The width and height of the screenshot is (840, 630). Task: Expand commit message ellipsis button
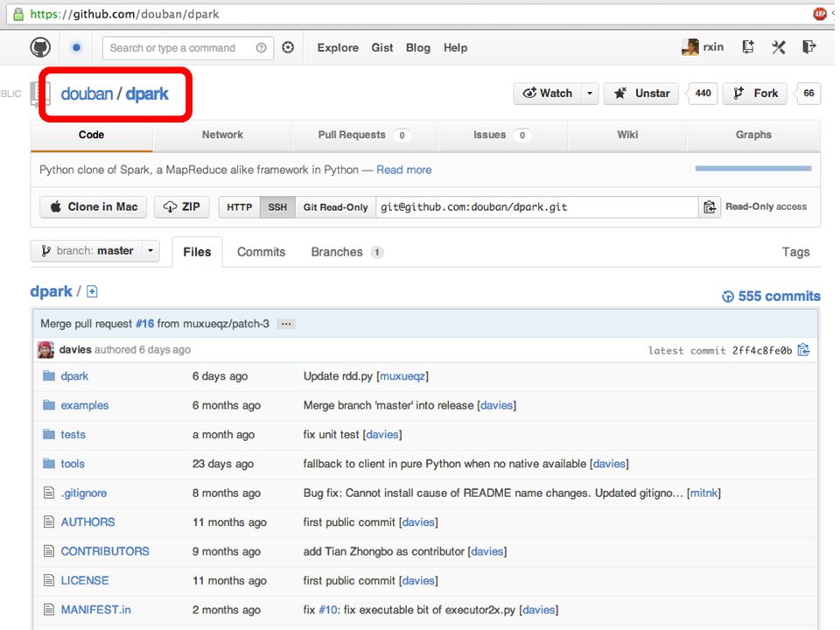pyautogui.click(x=286, y=324)
